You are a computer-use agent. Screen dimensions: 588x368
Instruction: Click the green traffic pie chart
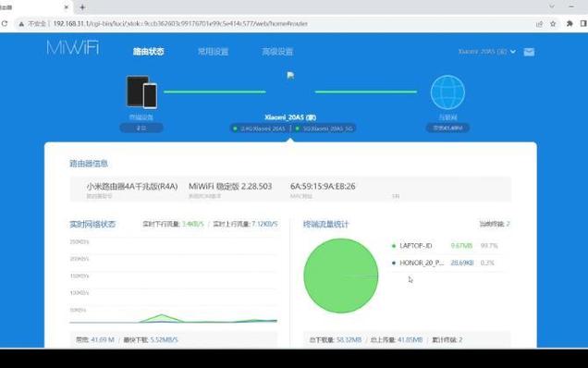[x=341, y=276]
